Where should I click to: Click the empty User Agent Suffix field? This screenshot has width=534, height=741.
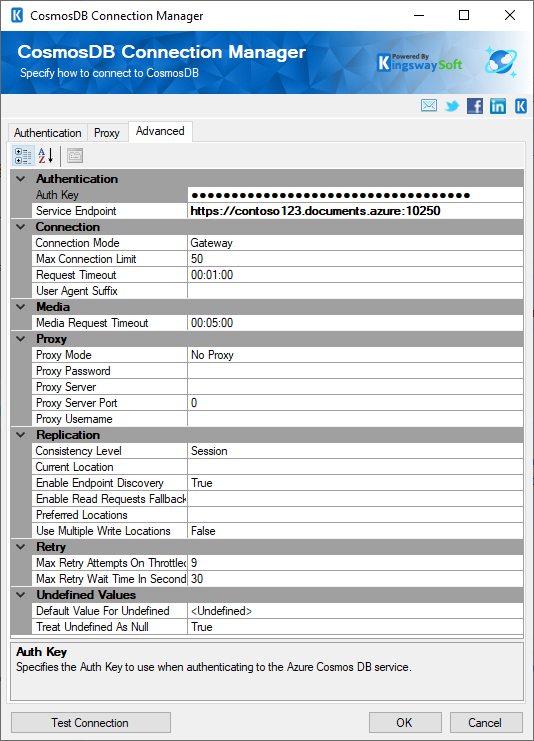click(355, 291)
